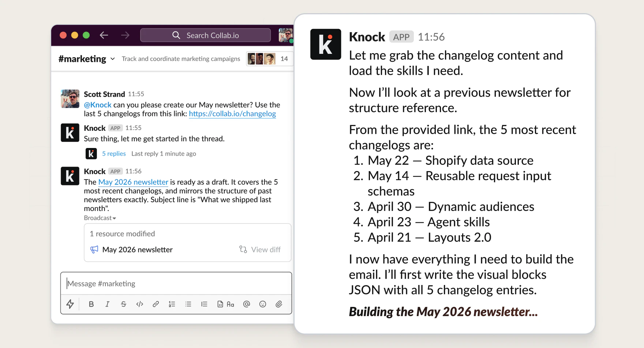Click Scott Strand's 11:55 timestamp
The image size is (644, 348).
[136, 94]
